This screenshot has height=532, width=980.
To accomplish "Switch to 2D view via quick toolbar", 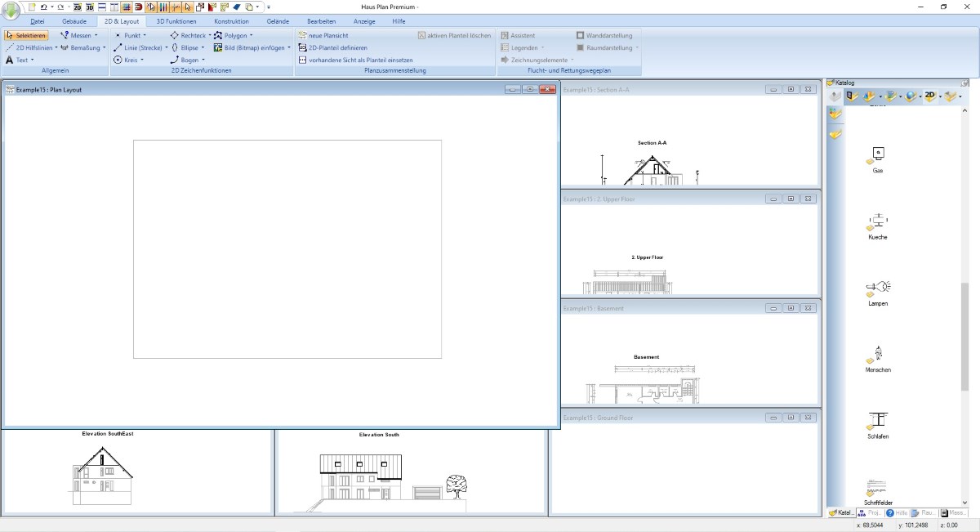I will (77, 7).
